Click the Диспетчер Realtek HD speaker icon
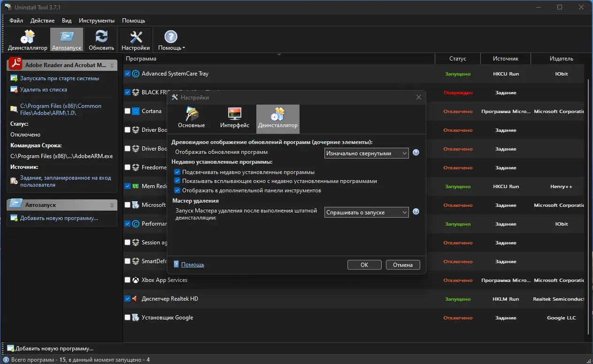 coord(136,299)
